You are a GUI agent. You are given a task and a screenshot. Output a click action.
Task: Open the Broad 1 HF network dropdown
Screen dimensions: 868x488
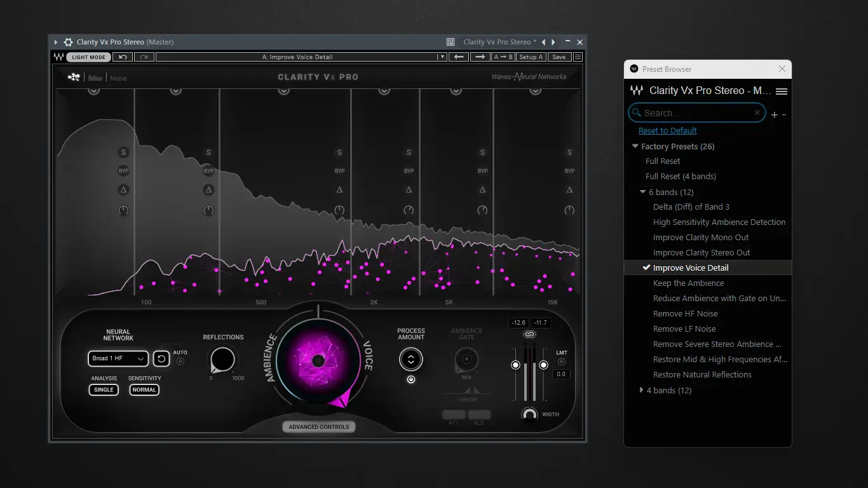[x=118, y=358]
